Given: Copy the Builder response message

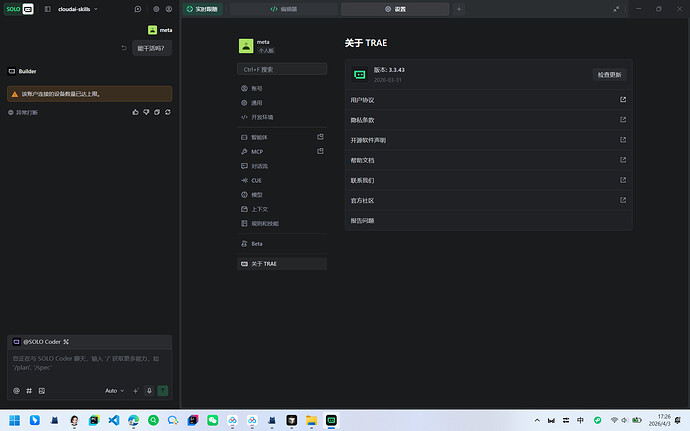Looking at the screenshot, I should click(156, 113).
